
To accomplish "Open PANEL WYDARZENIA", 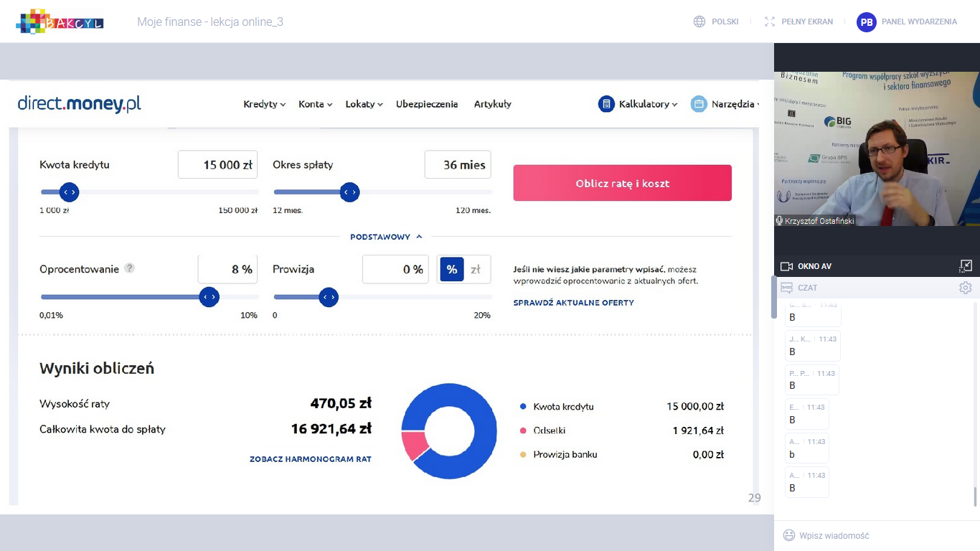I will tap(919, 22).
